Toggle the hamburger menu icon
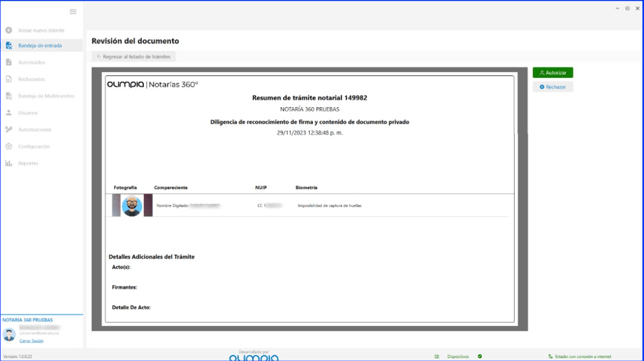Viewport: 644px width, 361px height. (x=73, y=11)
